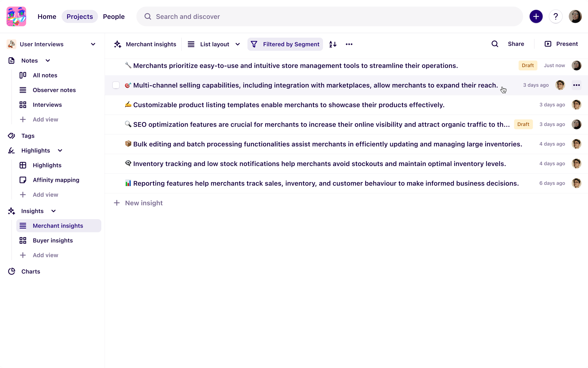Click the sort order icon in the toolbar
588x368 pixels.
333,44
